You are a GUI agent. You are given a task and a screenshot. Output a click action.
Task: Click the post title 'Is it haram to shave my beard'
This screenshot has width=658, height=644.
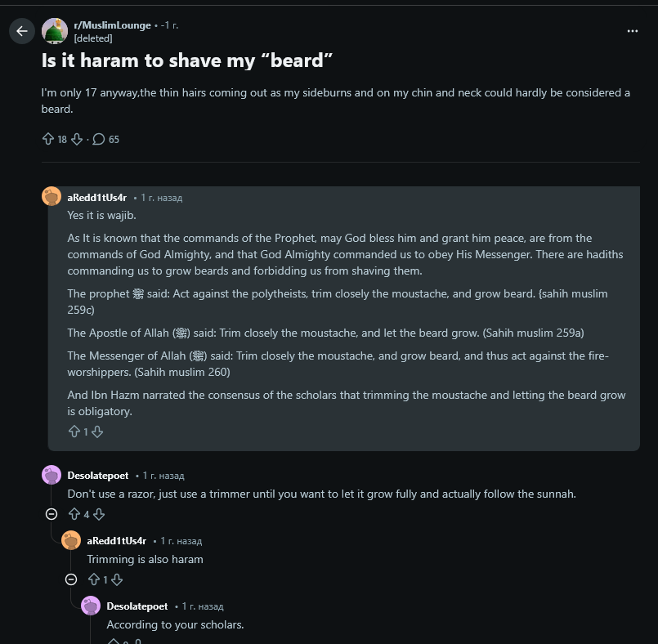pos(188,60)
